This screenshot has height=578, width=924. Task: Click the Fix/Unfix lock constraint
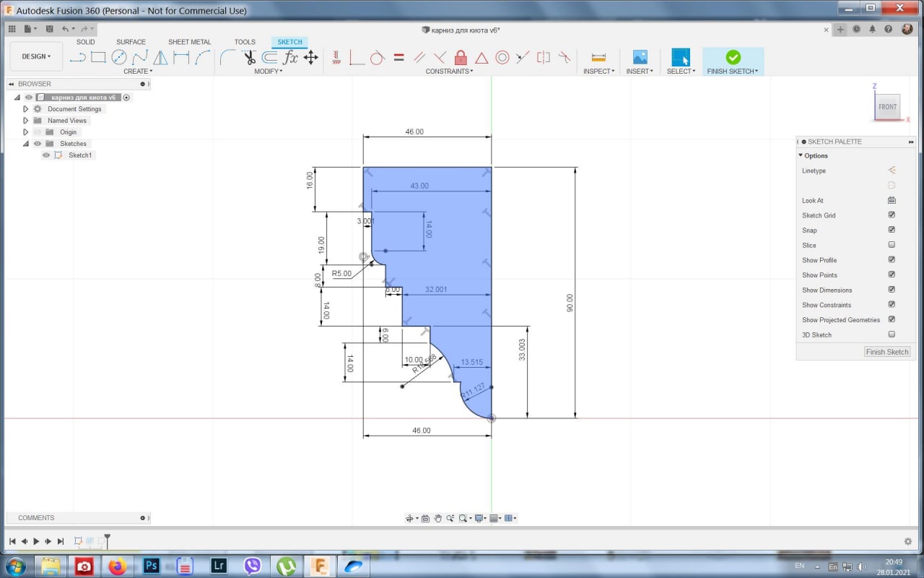pos(461,58)
